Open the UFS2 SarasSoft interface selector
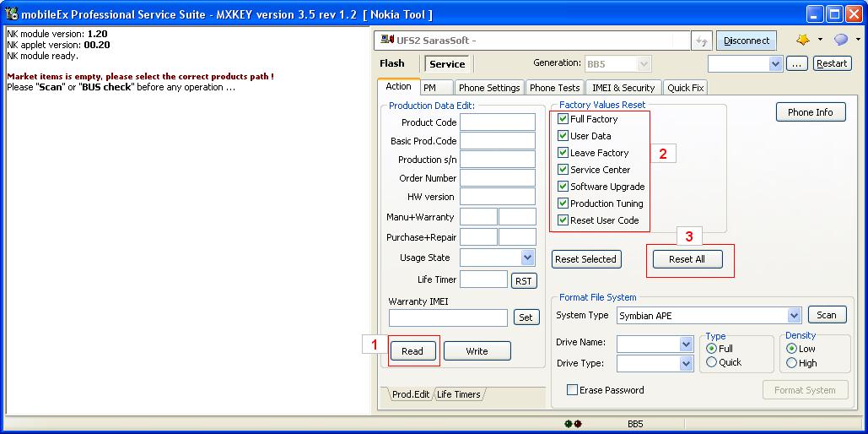This screenshot has height=434, width=868. point(532,41)
